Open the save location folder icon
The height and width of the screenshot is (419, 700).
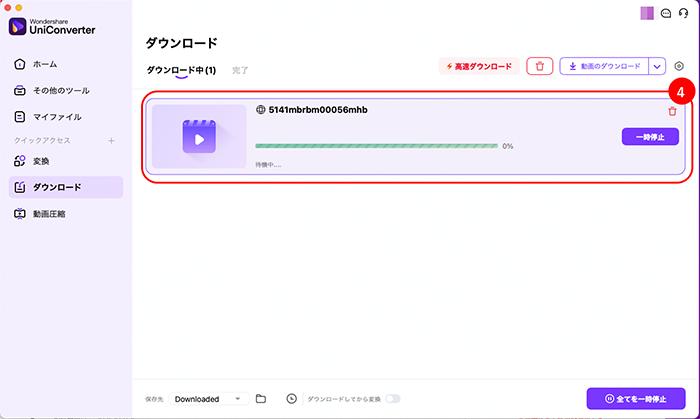click(260, 398)
